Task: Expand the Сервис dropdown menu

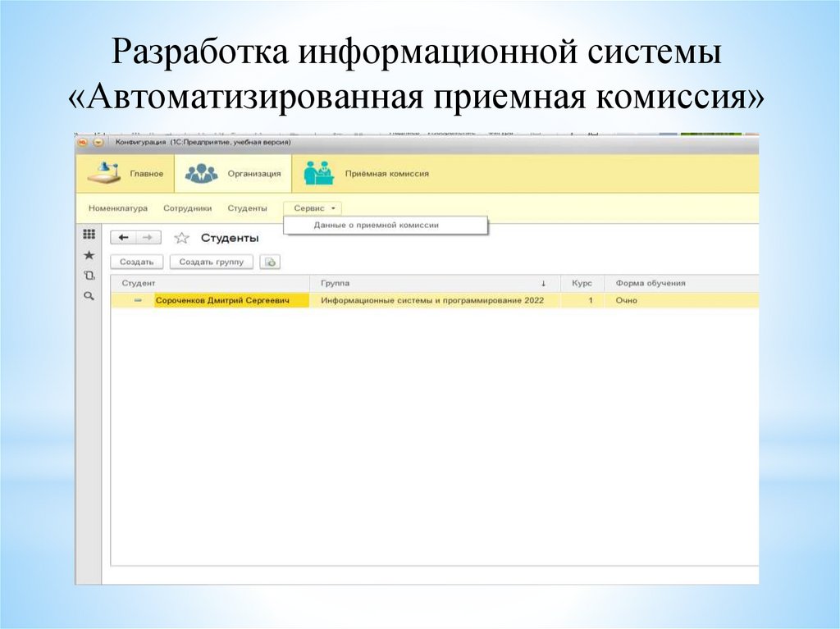Action: tap(315, 208)
